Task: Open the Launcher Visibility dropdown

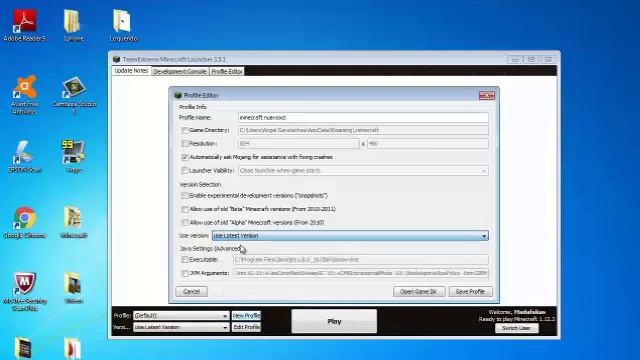Action: click(x=363, y=171)
